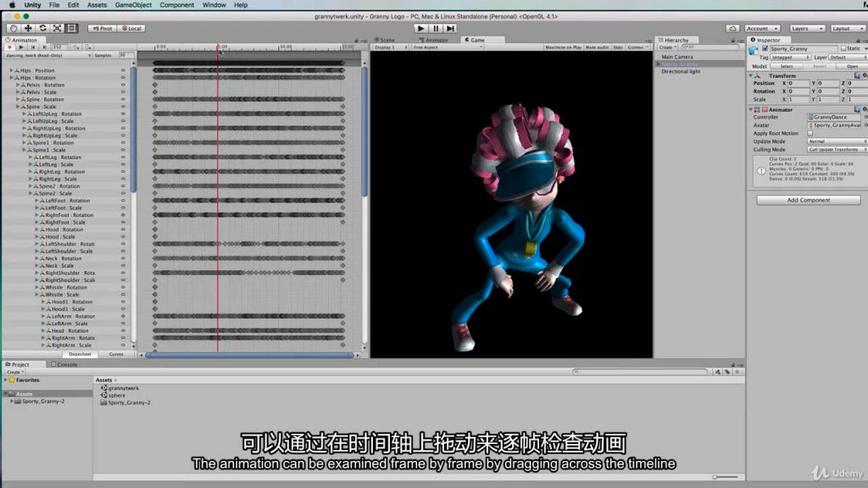Open the Assets menu
This screenshot has height=488, width=868.
(x=97, y=5)
